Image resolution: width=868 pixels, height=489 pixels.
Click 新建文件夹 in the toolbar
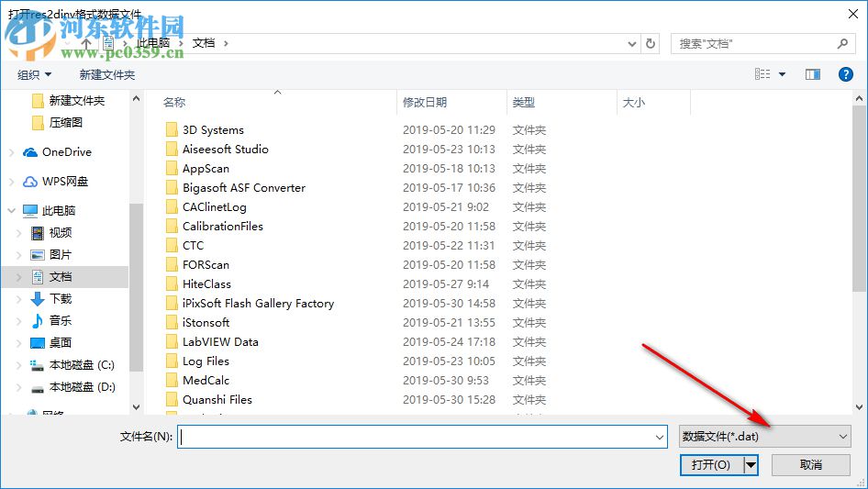click(106, 74)
